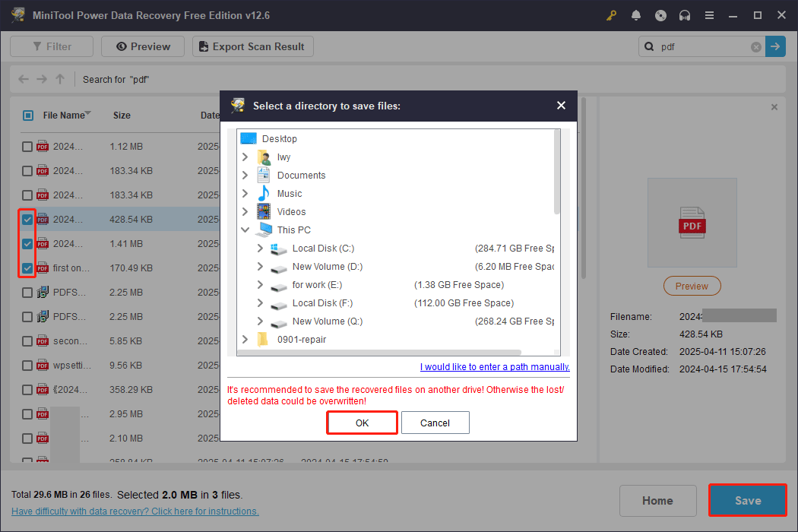Click the back navigation arrow
798x532 pixels.
coord(23,79)
